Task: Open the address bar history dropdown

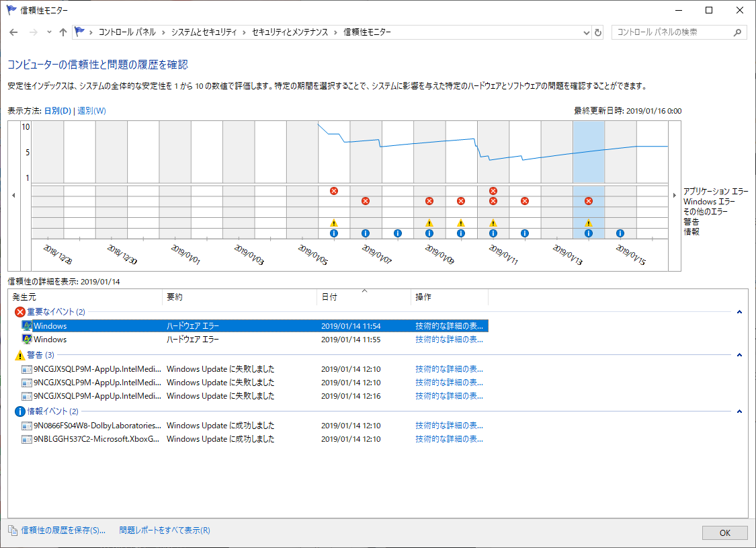Action: 586,32
